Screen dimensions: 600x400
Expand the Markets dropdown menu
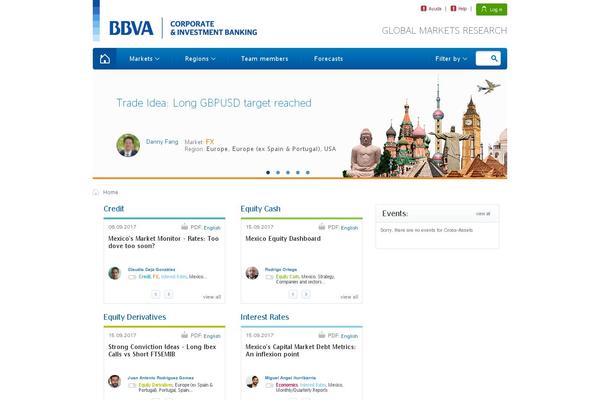coord(144,59)
